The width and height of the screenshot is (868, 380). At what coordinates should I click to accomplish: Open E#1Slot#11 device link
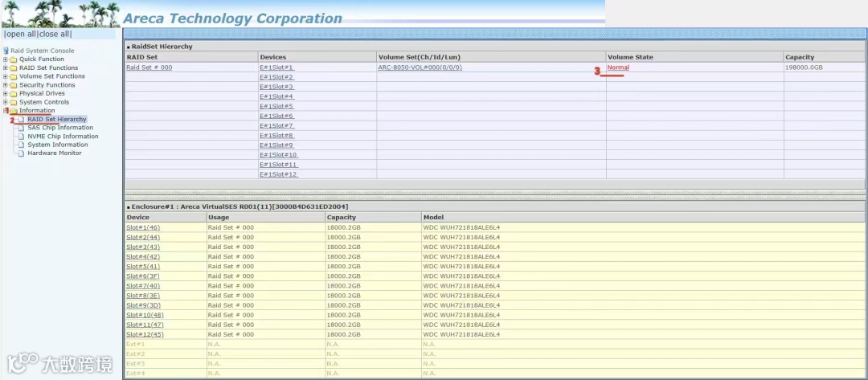278,165
